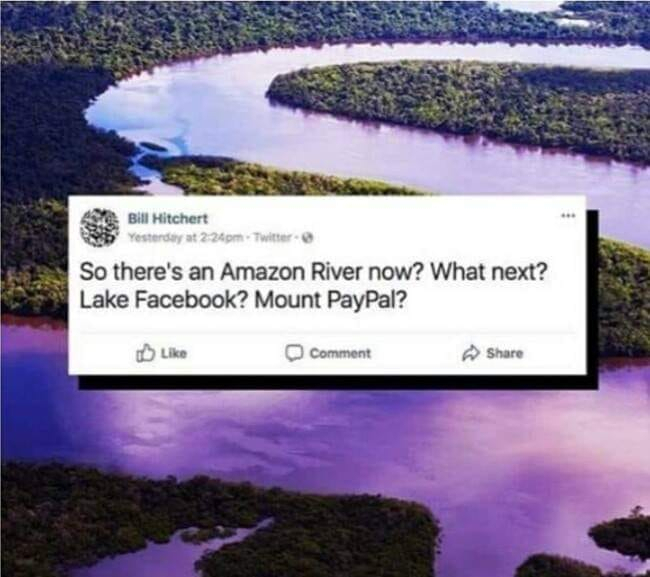This screenshot has height=577, width=650.
Task: Click the 'Yesterday at 2:24pm' timestamp
Action: (186, 238)
